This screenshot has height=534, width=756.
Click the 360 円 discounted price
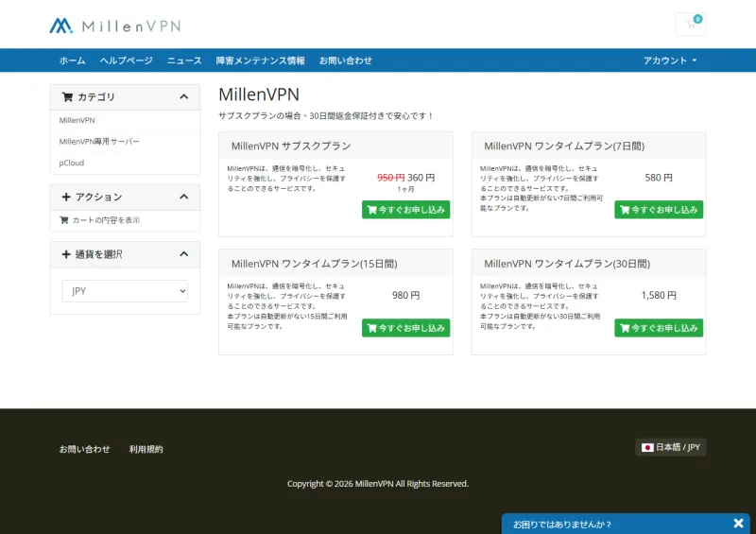pyautogui.click(x=421, y=178)
